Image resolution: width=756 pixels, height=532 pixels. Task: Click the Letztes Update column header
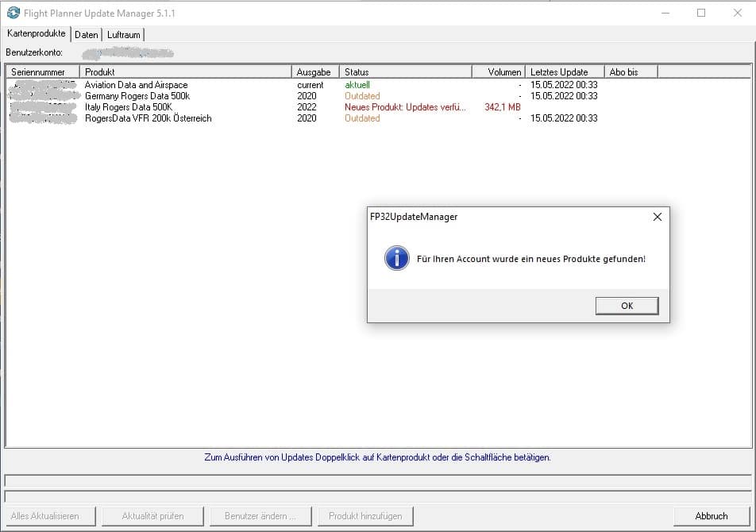click(x=564, y=72)
